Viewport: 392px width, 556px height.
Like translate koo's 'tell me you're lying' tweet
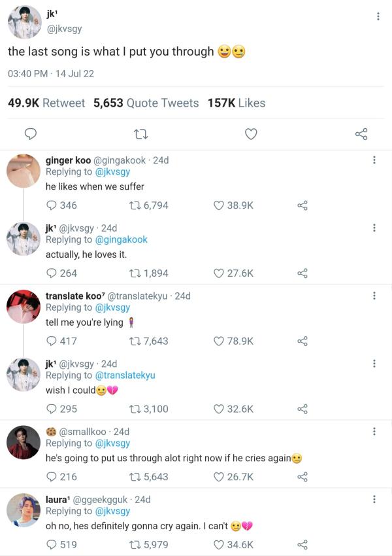pyautogui.click(x=220, y=341)
